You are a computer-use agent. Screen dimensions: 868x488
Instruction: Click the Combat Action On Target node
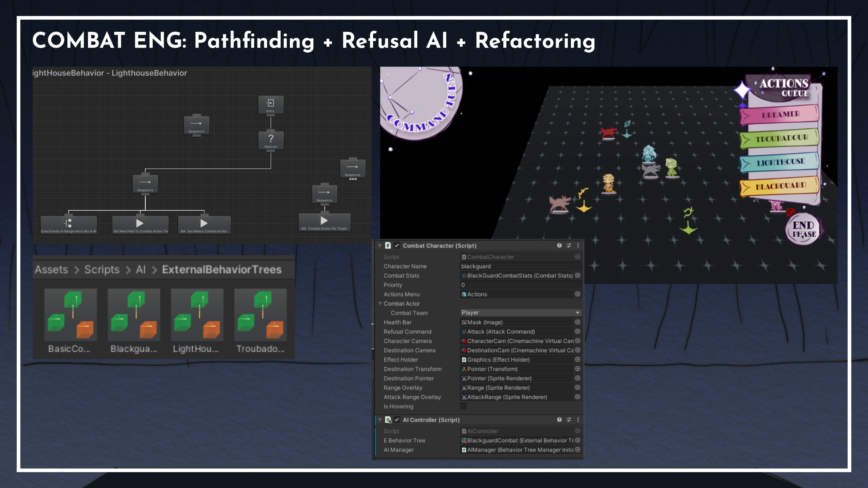[324, 222]
